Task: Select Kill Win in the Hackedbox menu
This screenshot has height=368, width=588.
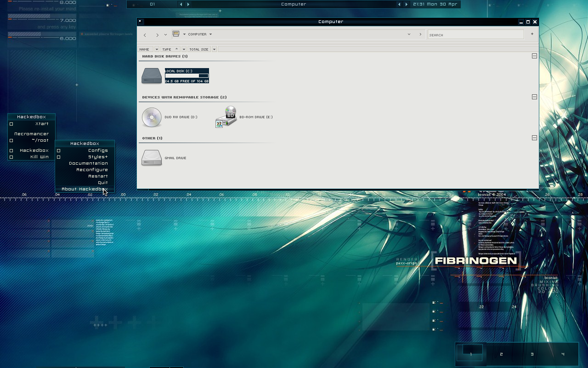Action: [31, 157]
